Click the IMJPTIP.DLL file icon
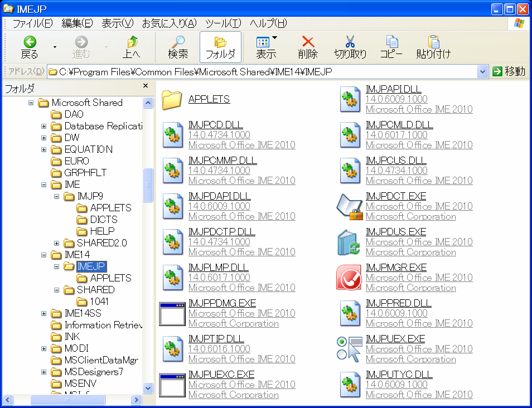The height and width of the screenshot is (408, 532). point(172,349)
